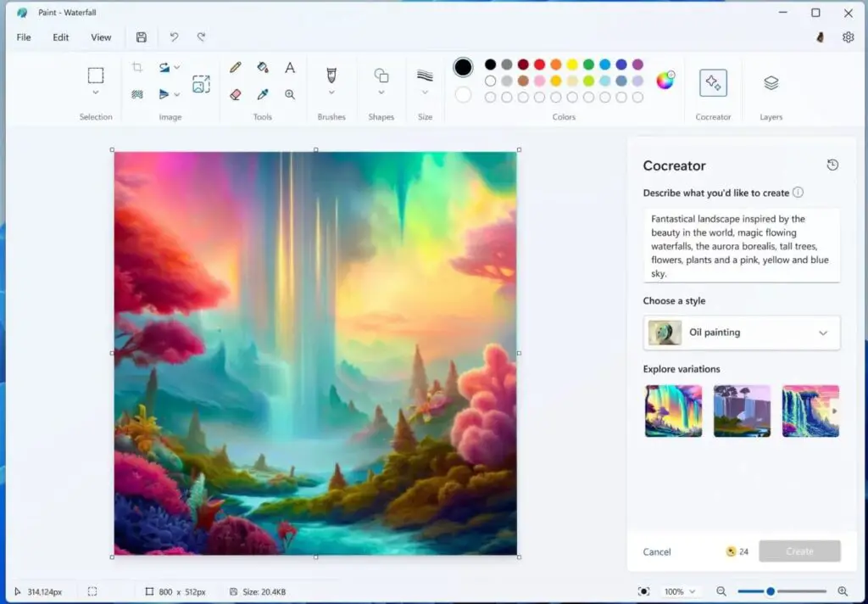Open the View menu
868x604 pixels.
101,37
